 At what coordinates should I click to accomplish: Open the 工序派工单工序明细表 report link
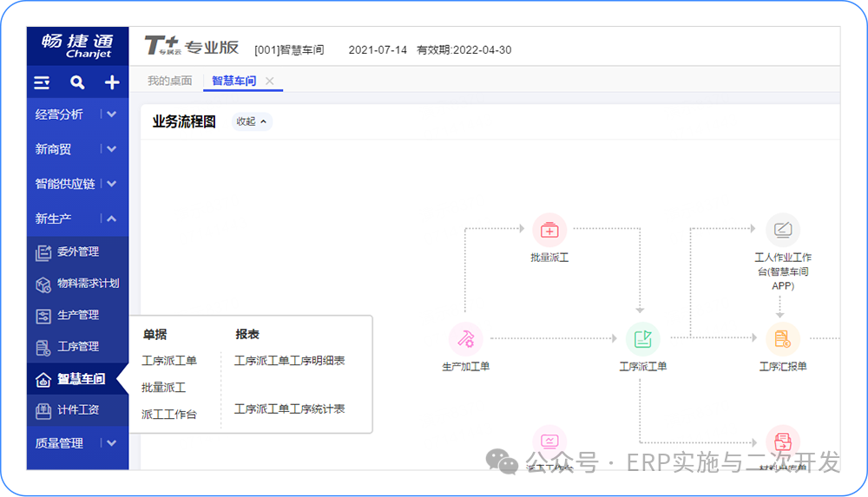[x=289, y=361]
